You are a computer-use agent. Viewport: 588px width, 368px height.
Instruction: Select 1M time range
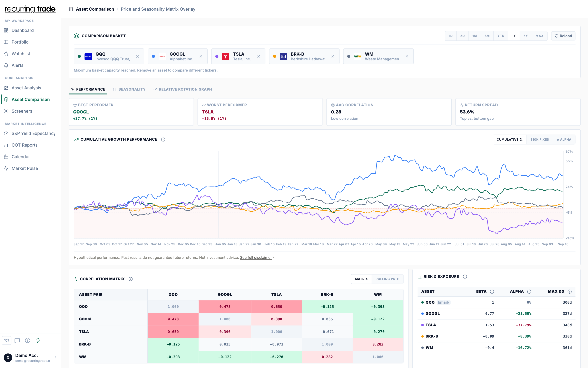[x=474, y=36]
